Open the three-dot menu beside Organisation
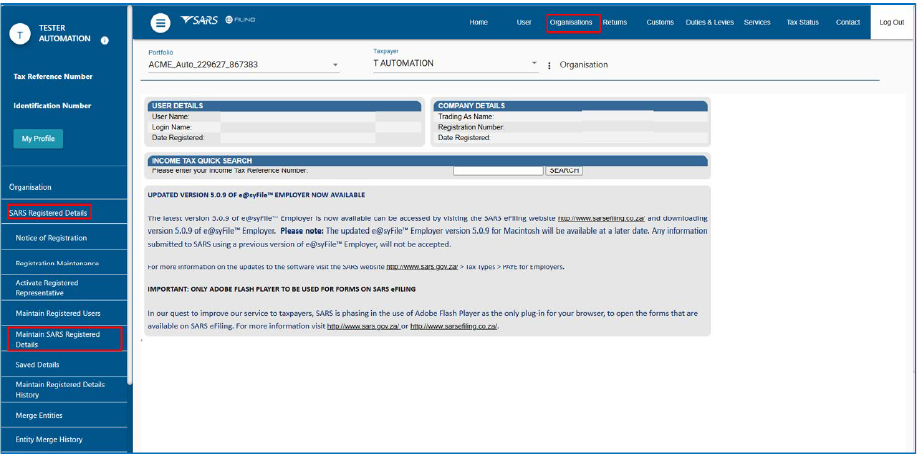920x456 pixels. 550,65
